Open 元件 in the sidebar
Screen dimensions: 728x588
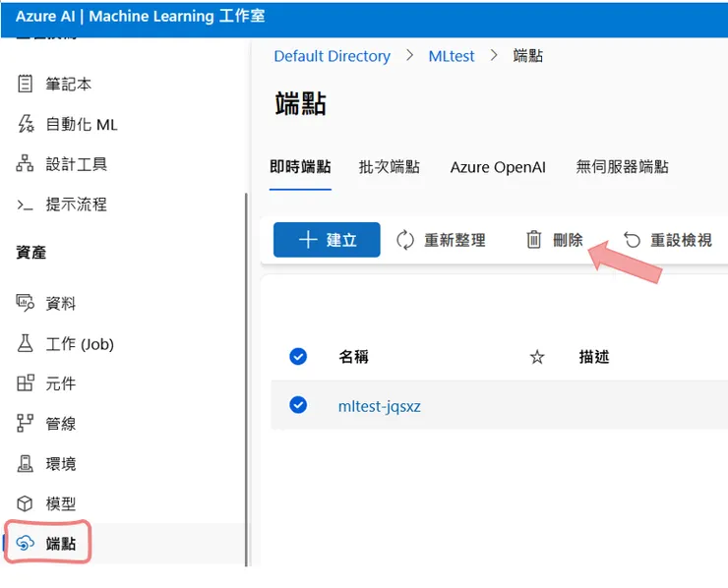coord(60,383)
